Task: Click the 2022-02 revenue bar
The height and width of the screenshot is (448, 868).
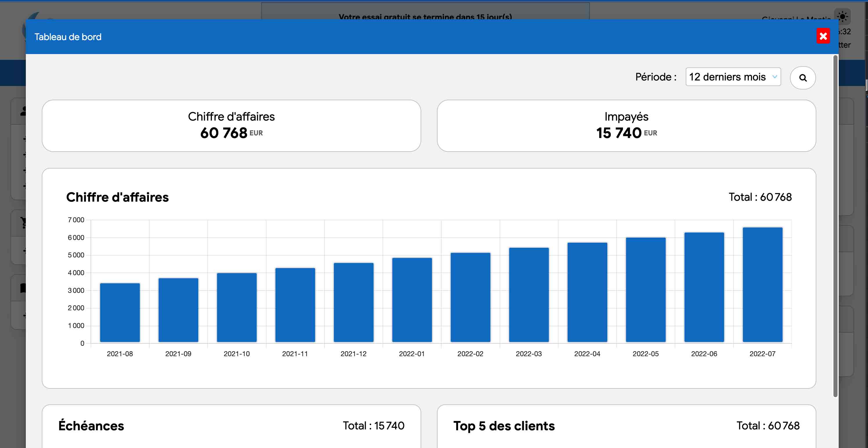Action: pyautogui.click(x=470, y=298)
